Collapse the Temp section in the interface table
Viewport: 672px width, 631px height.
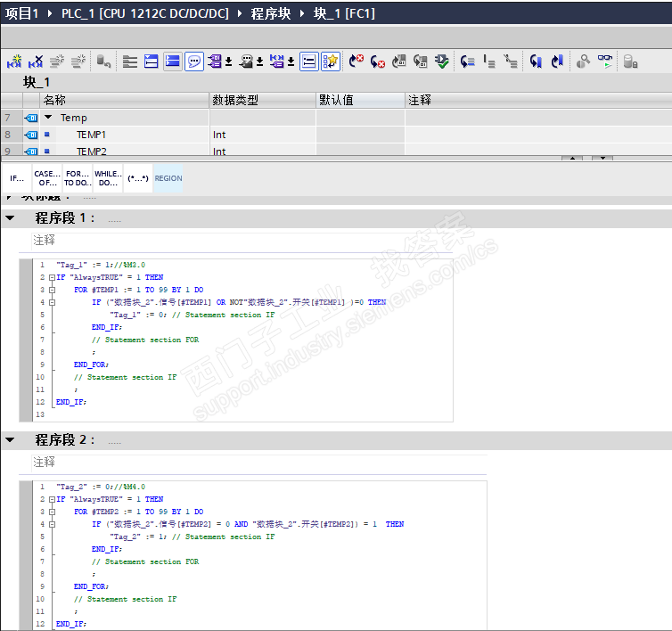(48, 117)
